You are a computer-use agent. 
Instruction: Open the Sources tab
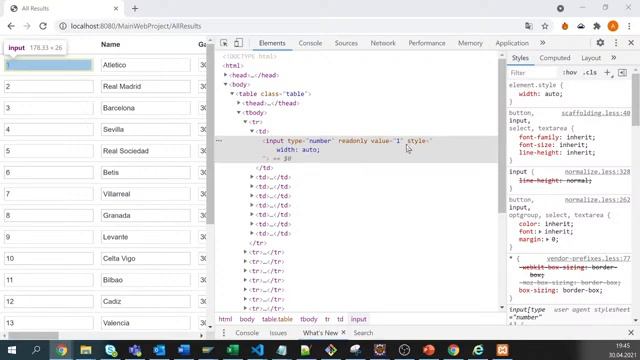(x=346, y=43)
